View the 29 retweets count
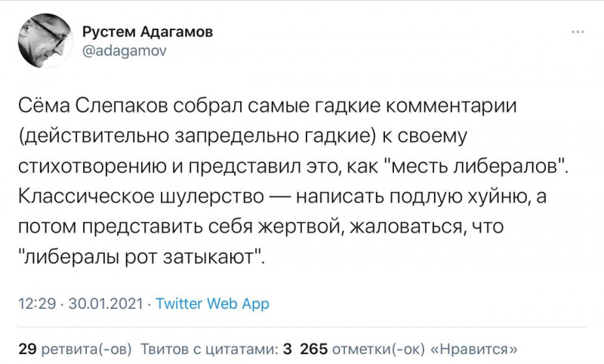This screenshot has height=364, width=604. (x=27, y=349)
